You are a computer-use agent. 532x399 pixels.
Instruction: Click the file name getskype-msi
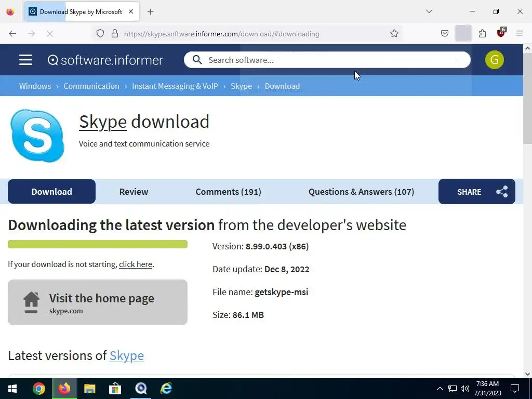tap(282, 292)
